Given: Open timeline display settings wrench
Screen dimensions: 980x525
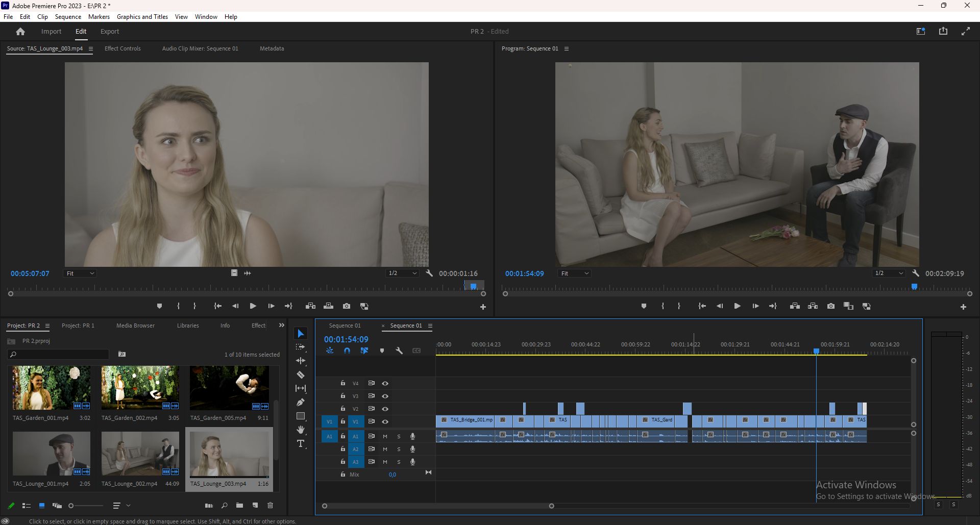Looking at the screenshot, I should tap(399, 351).
